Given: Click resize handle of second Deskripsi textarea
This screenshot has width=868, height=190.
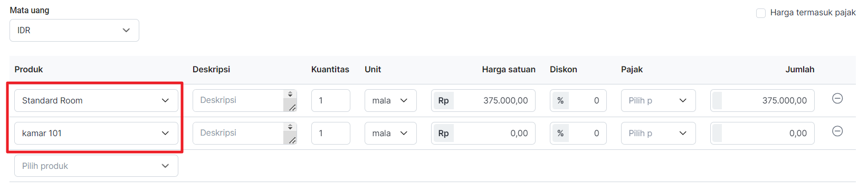Looking at the screenshot, I should (291, 139).
